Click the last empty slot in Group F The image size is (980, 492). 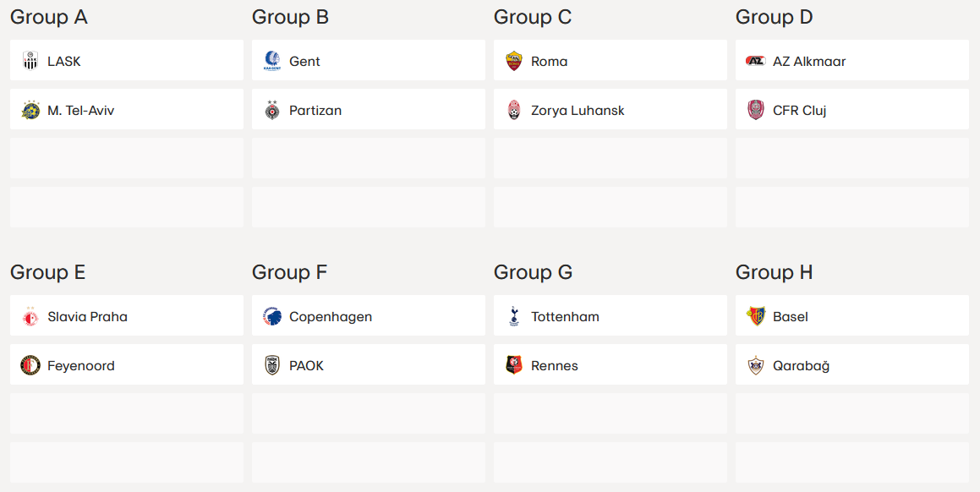coord(369,462)
